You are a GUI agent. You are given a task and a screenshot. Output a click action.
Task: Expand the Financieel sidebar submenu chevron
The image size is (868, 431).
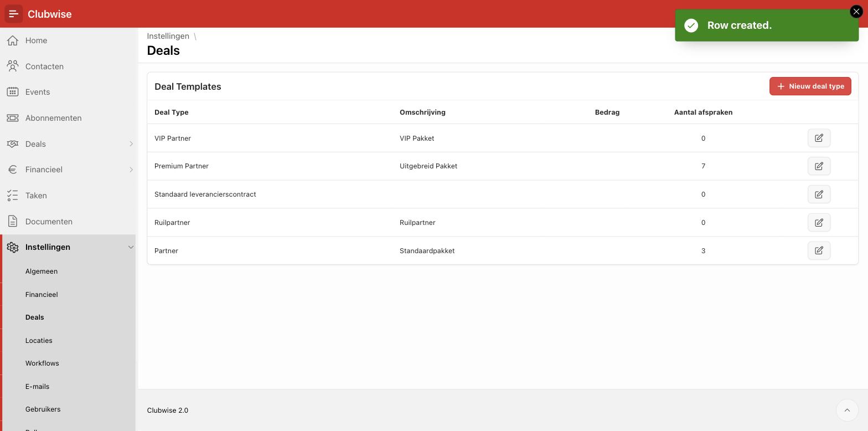[131, 170]
